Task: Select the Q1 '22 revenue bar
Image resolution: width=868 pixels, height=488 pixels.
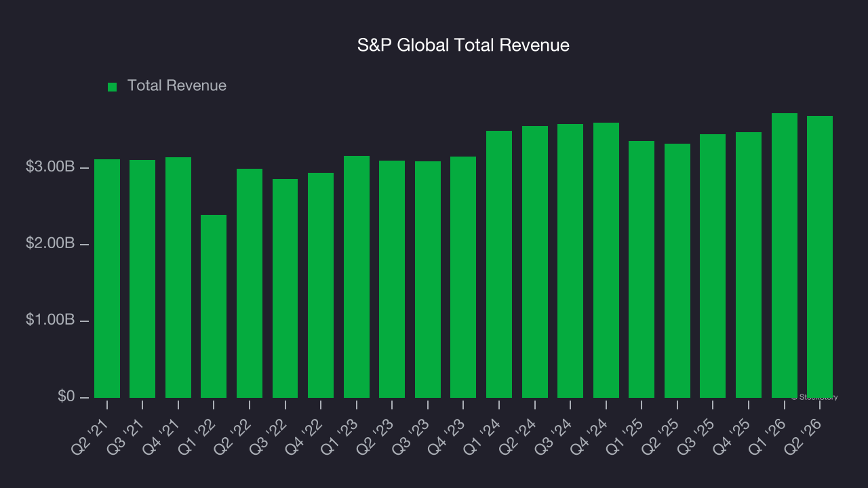Action: (214, 306)
